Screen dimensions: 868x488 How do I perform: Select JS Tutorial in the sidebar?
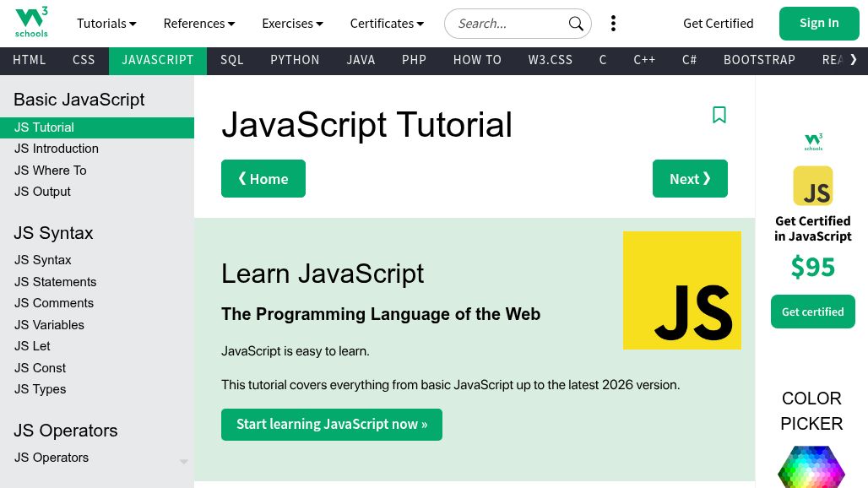97,127
